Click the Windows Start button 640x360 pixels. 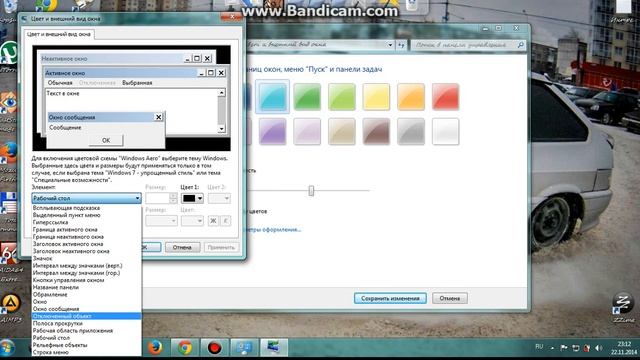pos(7,348)
